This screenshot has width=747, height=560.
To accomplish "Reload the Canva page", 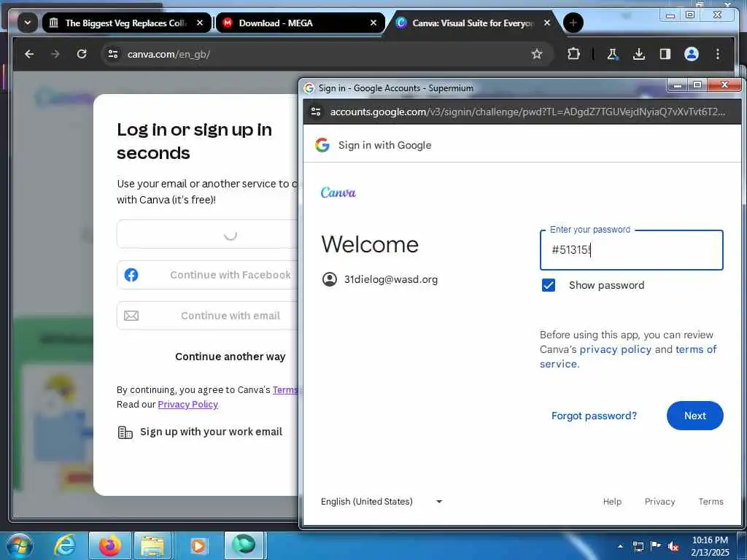I will pyautogui.click(x=82, y=54).
